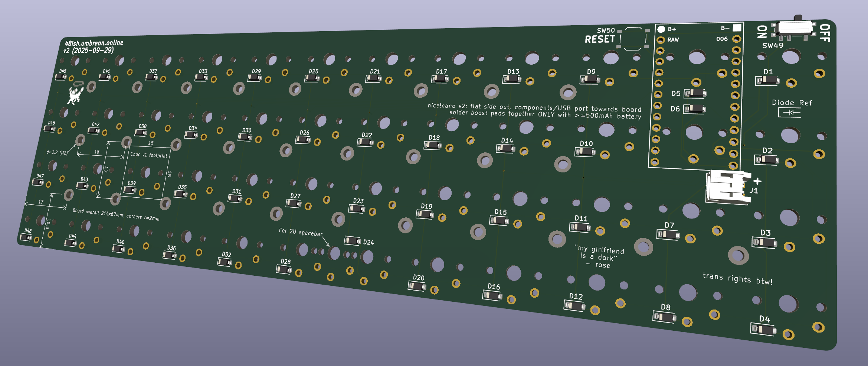
Task: Click the SW50 RESET button footprint
Action: [633, 38]
